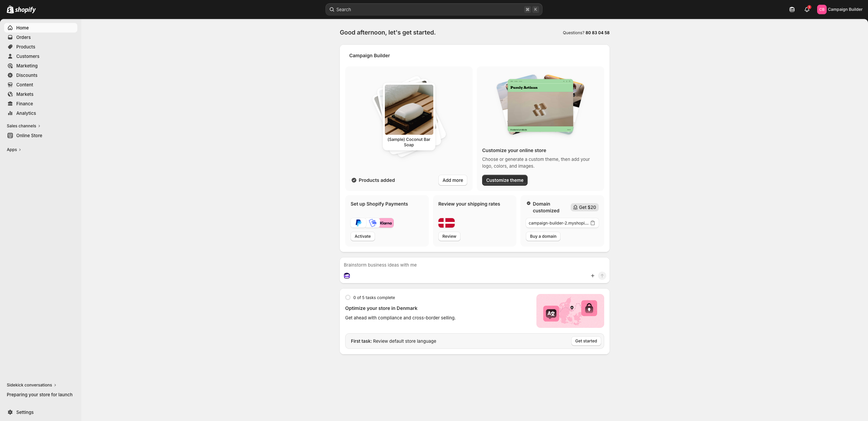This screenshot has width=868, height=421.
Task: Click the plus icon in the brainstorm box
Action: pyautogui.click(x=592, y=276)
